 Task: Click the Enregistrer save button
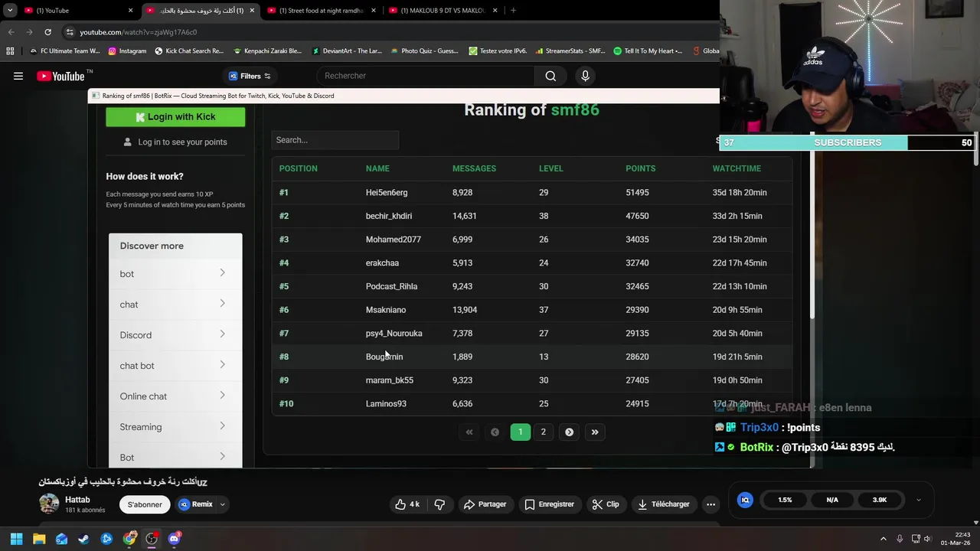(549, 504)
